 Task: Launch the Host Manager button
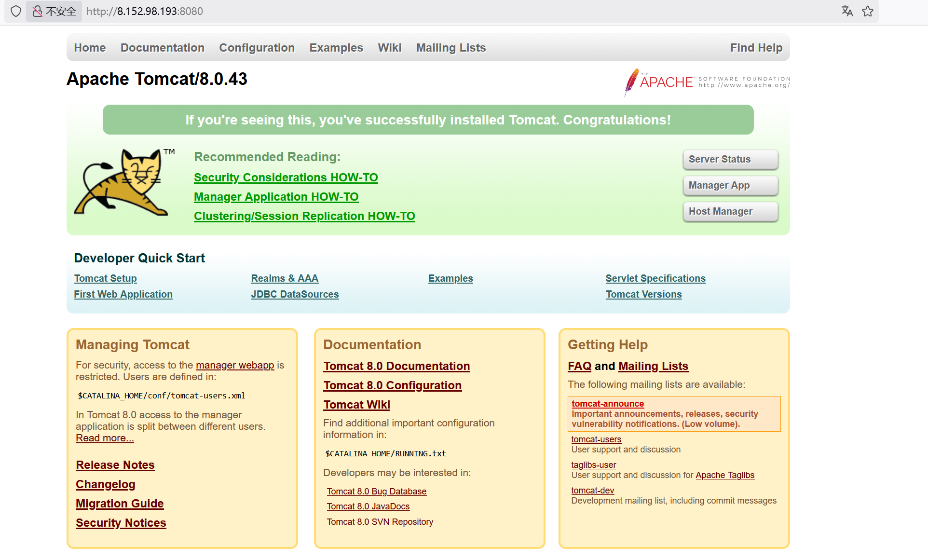pyautogui.click(x=730, y=211)
